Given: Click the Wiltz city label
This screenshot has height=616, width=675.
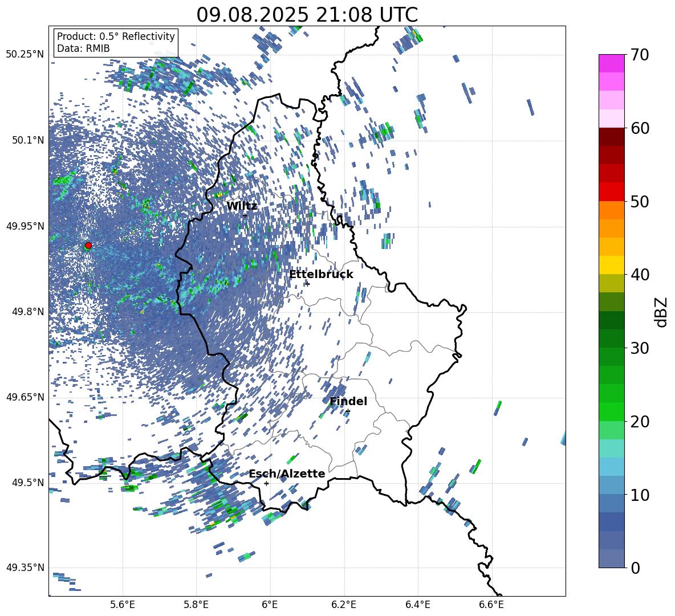Looking at the screenshot, I should [242, 206].
